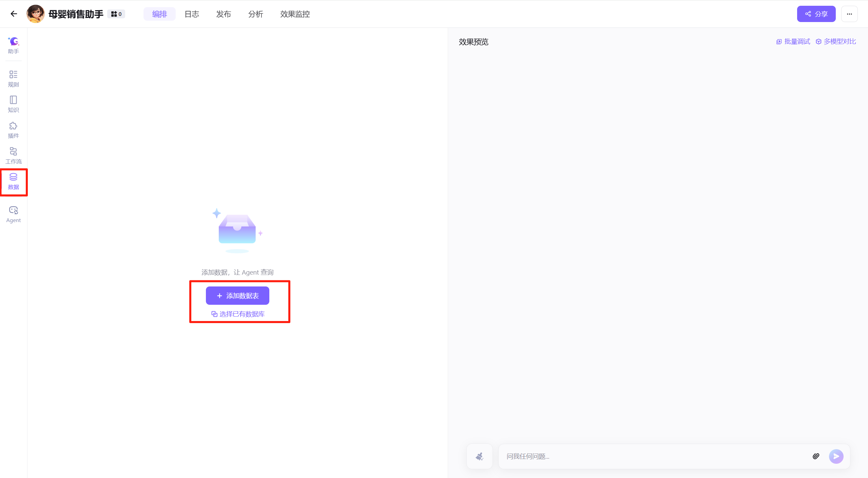The image size is (868, 478).
Task: Open the Agent sidebar icon
Action: pos(14,214)
